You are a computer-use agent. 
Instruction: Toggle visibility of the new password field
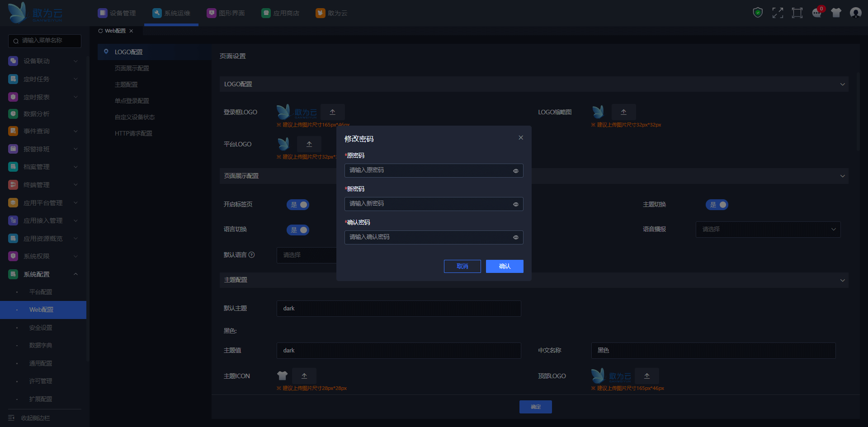pyautogui.click(x=515, y=204)
